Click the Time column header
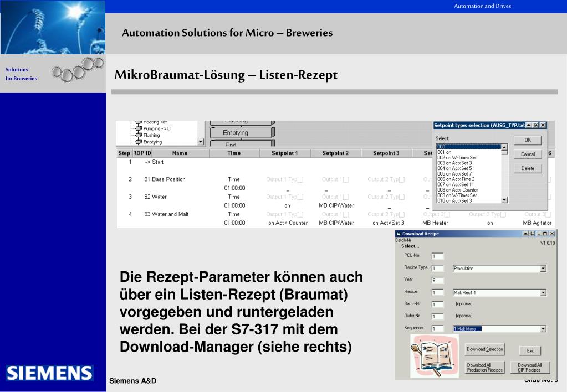Screen dimensions: 567x392 click(x=234, y=153)
